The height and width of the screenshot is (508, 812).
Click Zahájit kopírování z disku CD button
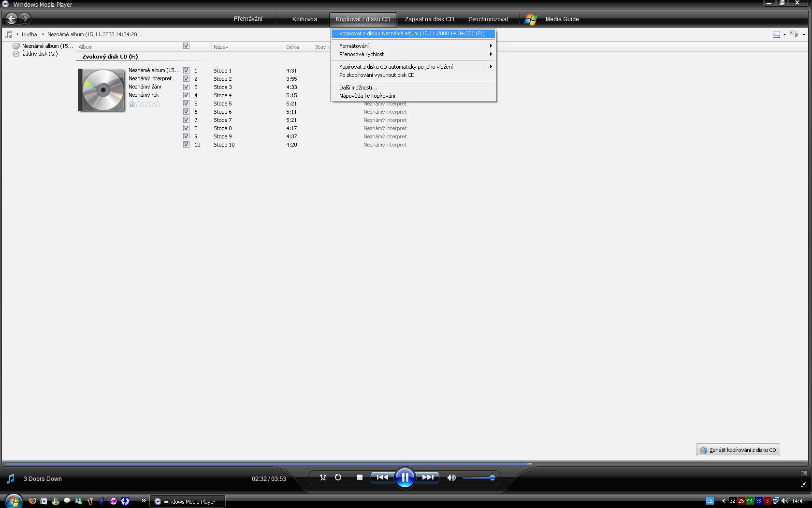738,450
